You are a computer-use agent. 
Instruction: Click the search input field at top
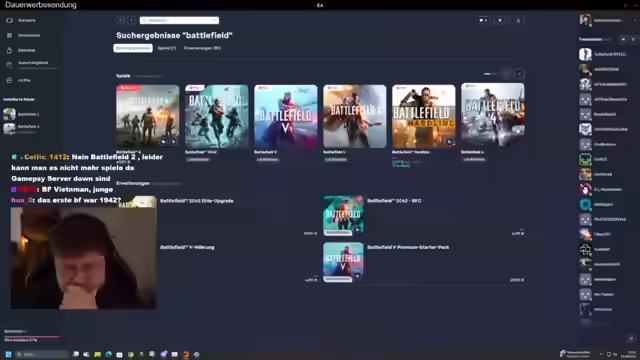[x=179, y=20]
